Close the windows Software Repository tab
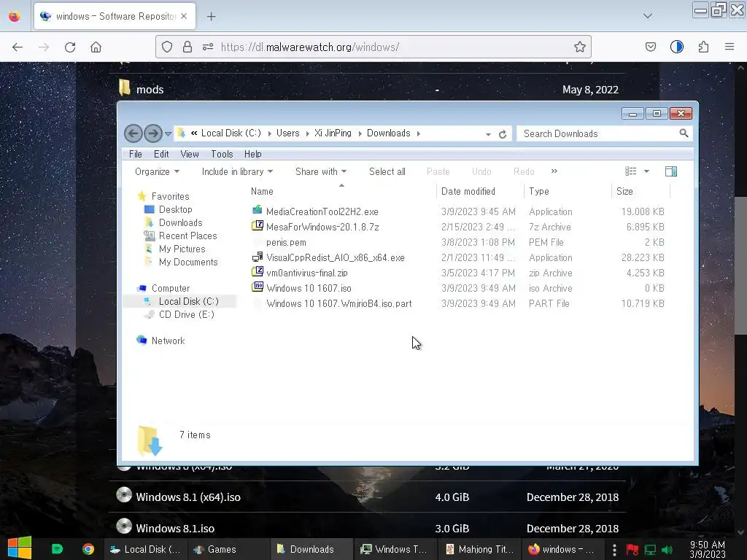The height and width of the screenshot is (560, 747). (x=184, y=16)
